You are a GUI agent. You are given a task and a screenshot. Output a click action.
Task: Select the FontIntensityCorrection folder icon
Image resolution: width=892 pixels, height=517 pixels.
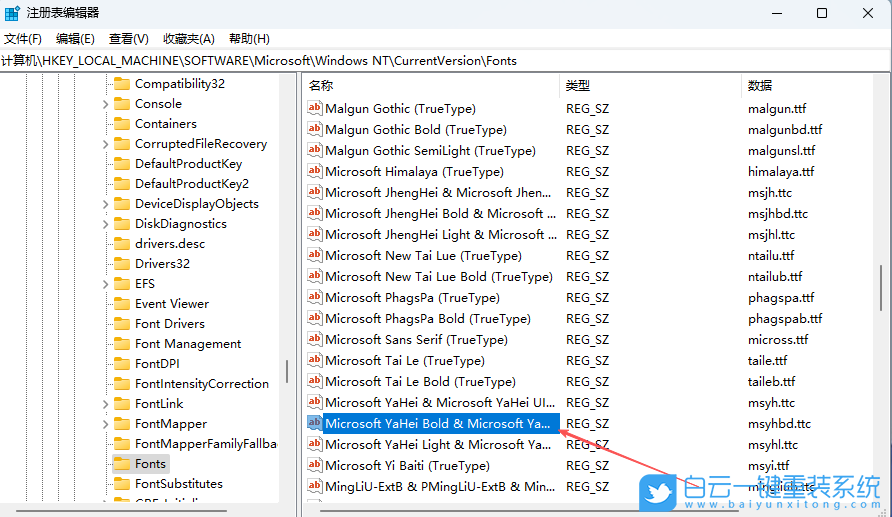point(122,384)
